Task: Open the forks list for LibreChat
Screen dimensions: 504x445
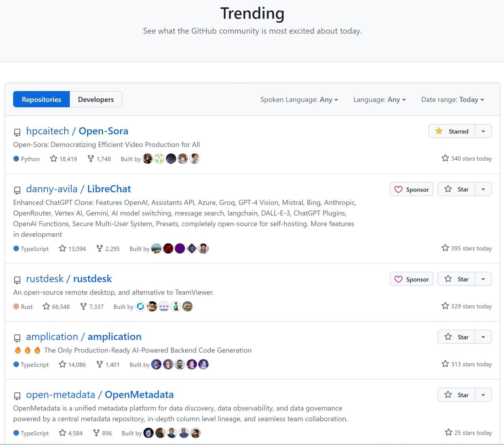Action: pos(108,249)
